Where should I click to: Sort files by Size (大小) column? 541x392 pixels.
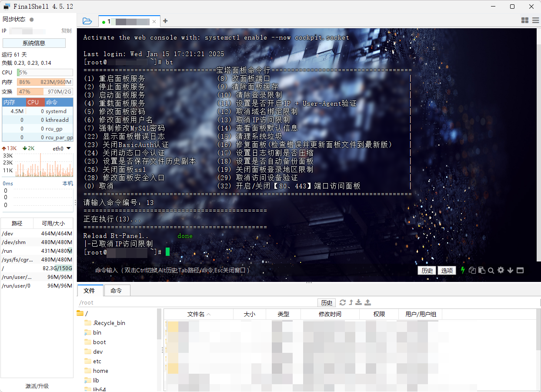[x=250, y=314]
